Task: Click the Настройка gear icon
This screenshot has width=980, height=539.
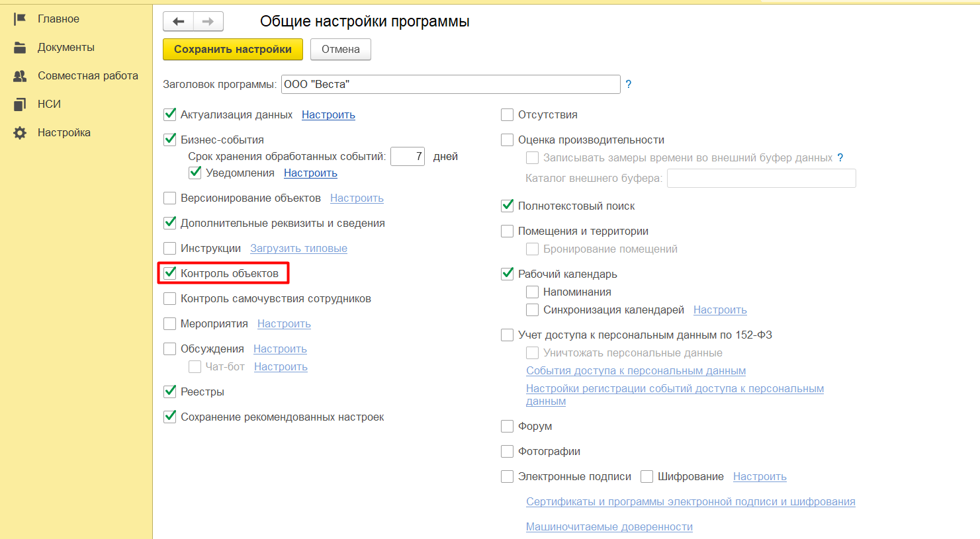Action: tap(20, 133)
